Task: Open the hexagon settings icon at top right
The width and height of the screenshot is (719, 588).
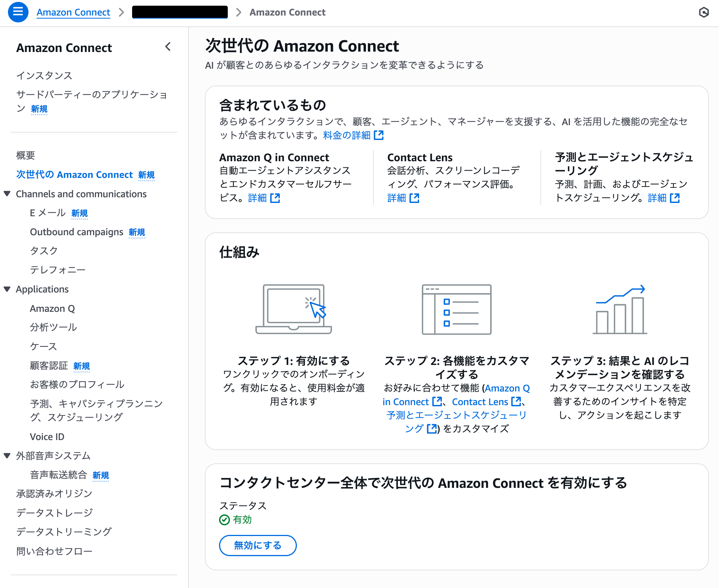Action: pos(704,13)
